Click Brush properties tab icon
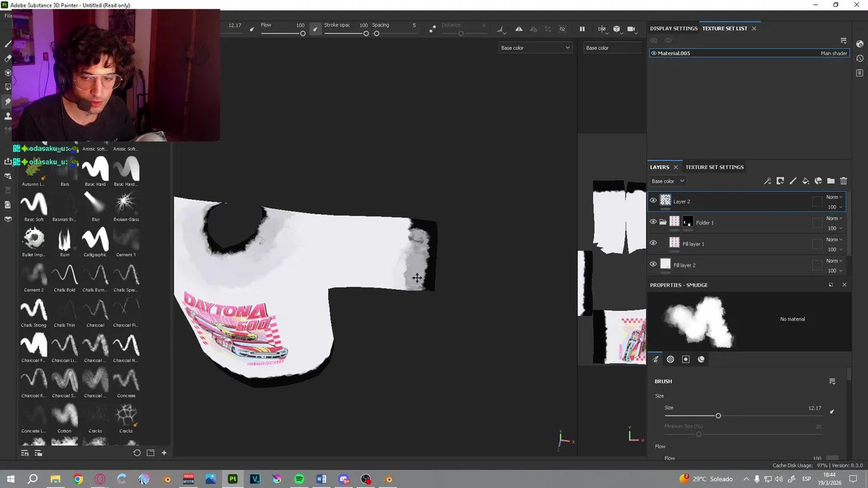This screenshot has height=488, width=868. click(x=656, y=359)
